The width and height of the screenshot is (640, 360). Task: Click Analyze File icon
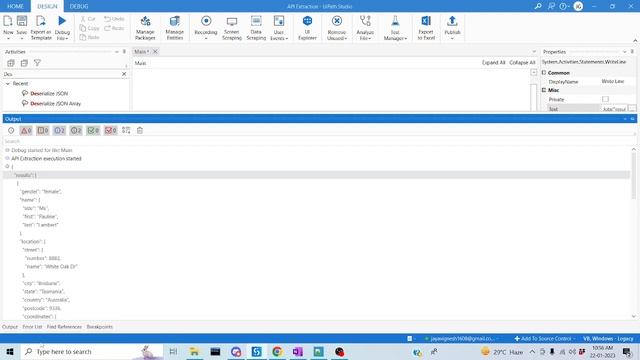tap(365, 21)
